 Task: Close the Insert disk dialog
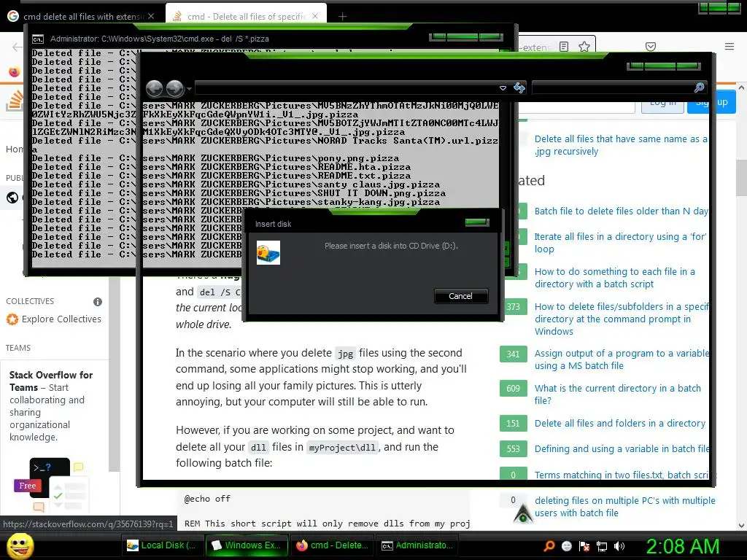point(477,222)
